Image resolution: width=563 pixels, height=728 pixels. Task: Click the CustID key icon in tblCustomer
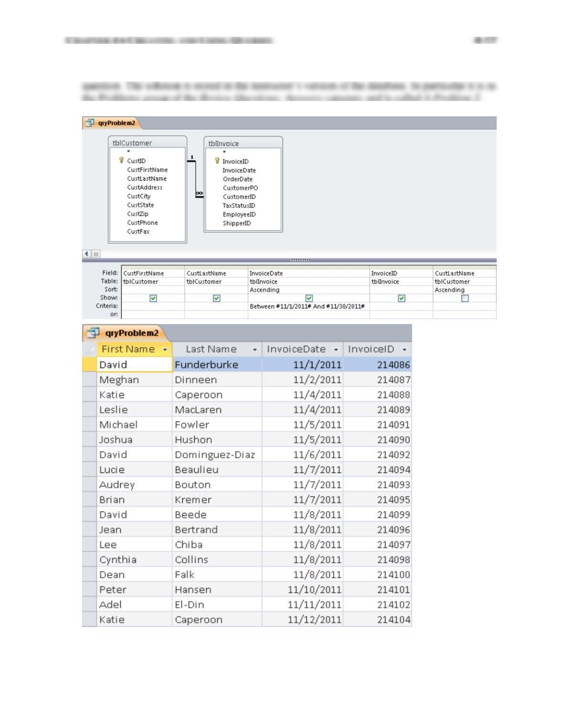pyautogui.click(x=122, y=161)
